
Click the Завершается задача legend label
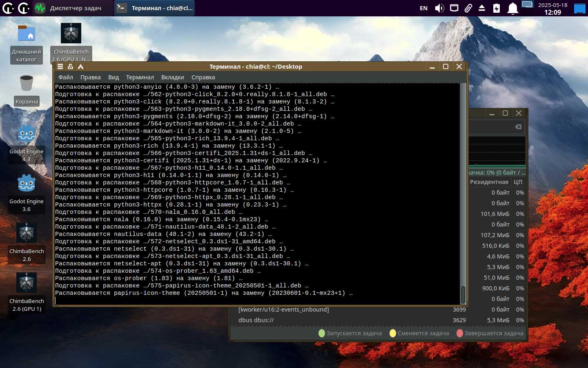coord(494,333)
